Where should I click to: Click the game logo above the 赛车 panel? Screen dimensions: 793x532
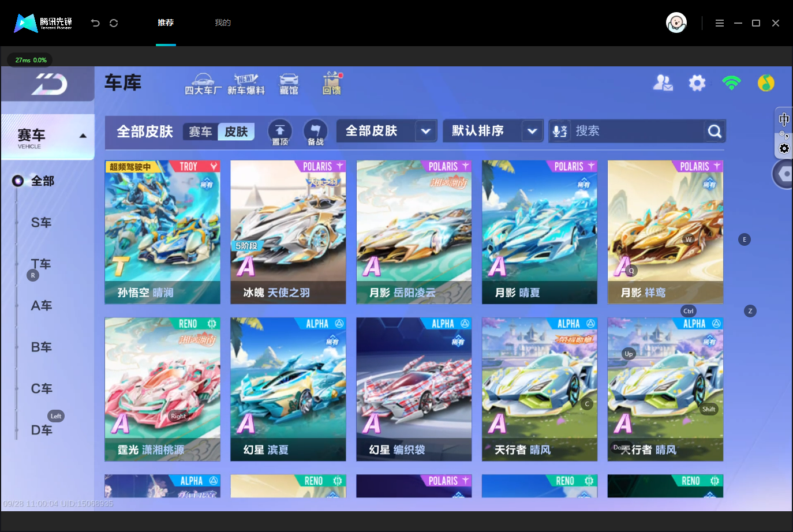click(49, 84)
